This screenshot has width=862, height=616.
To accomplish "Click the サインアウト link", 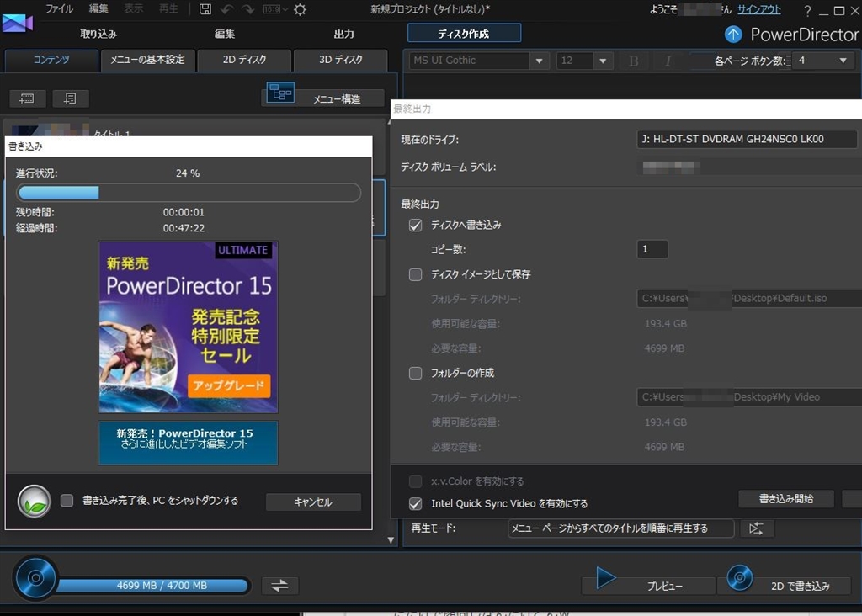I will coord(759,9).
